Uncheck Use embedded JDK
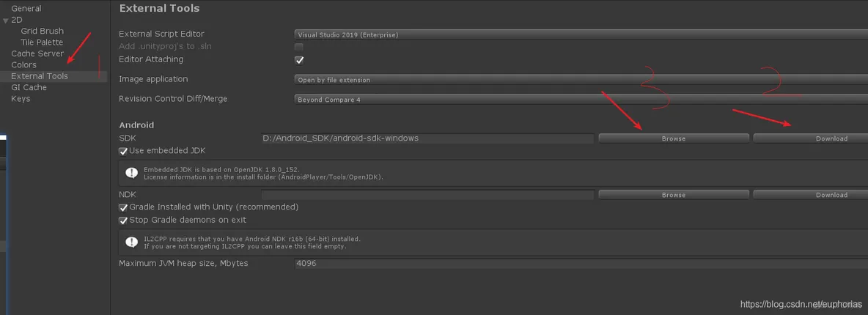This screenshot has height=315, width=868. coord(123,152)
